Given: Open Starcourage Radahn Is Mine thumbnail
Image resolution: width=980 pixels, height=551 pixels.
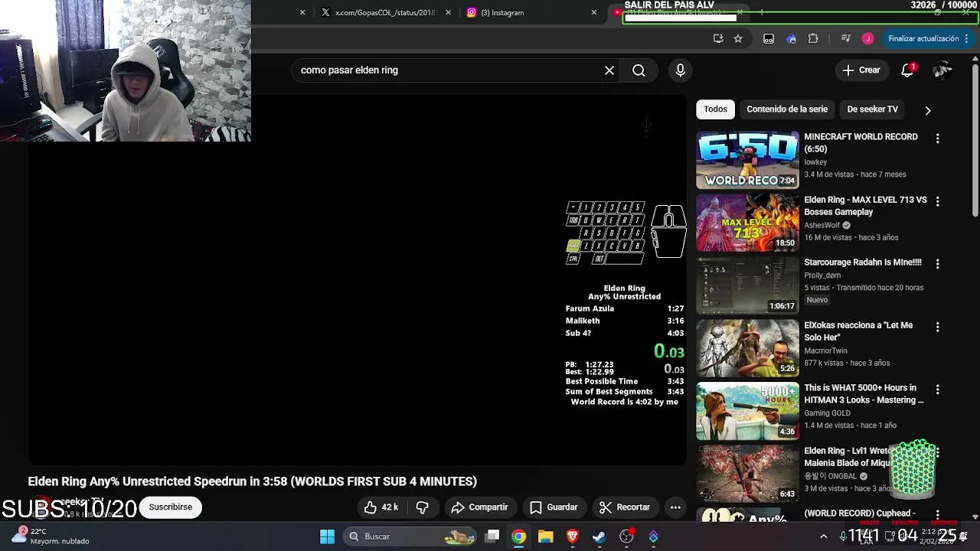Looking at the screenshot, I should coord(747,285).
